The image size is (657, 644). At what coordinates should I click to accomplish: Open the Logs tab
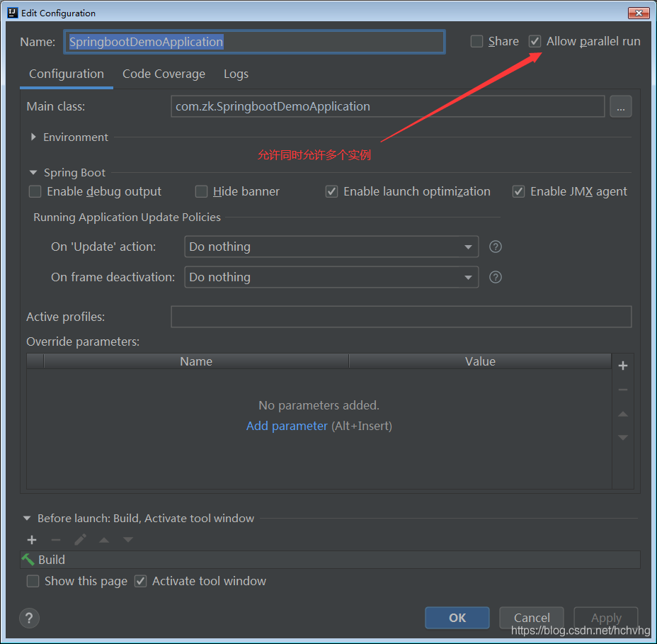236,74
